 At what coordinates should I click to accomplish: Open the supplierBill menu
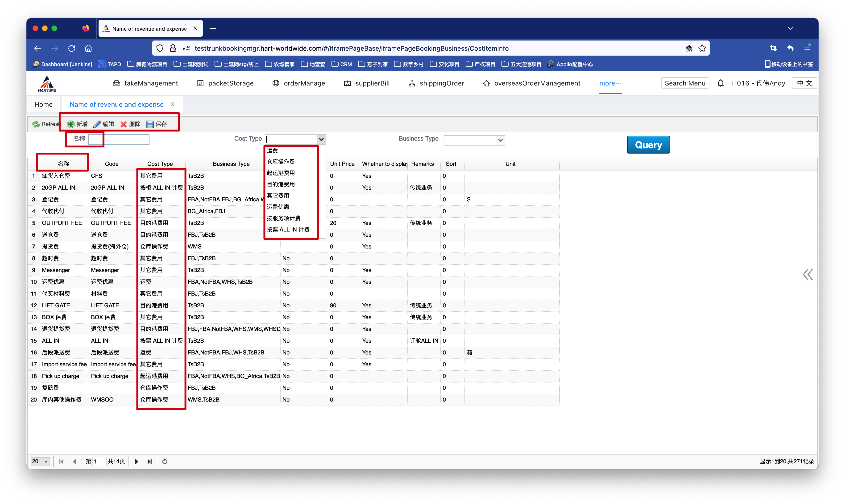(367, 83)
